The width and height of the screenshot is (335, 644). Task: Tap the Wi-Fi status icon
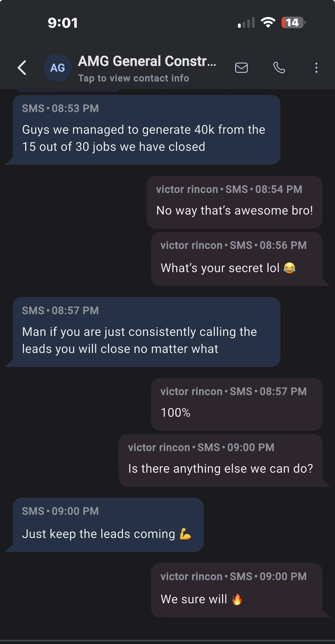click(x=268, y=22)
